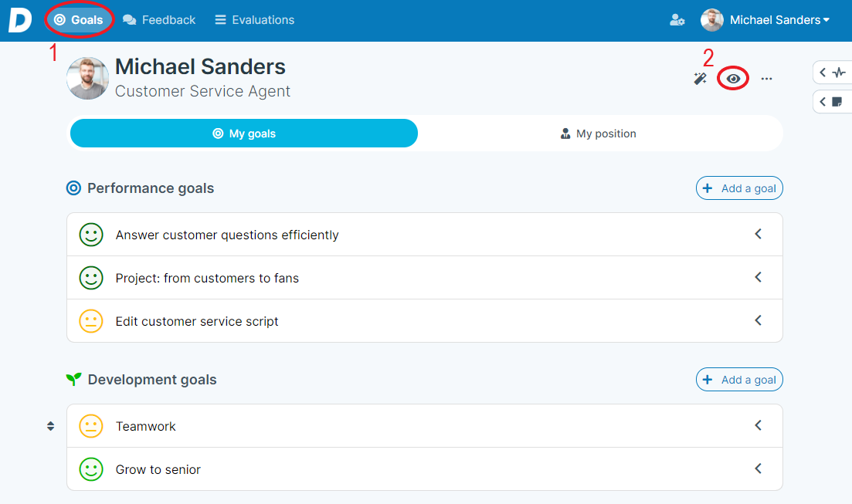The width and height of the screenshot is (852, 504).
Task: Open the magic wand tool icon
Action: (700, 79)
